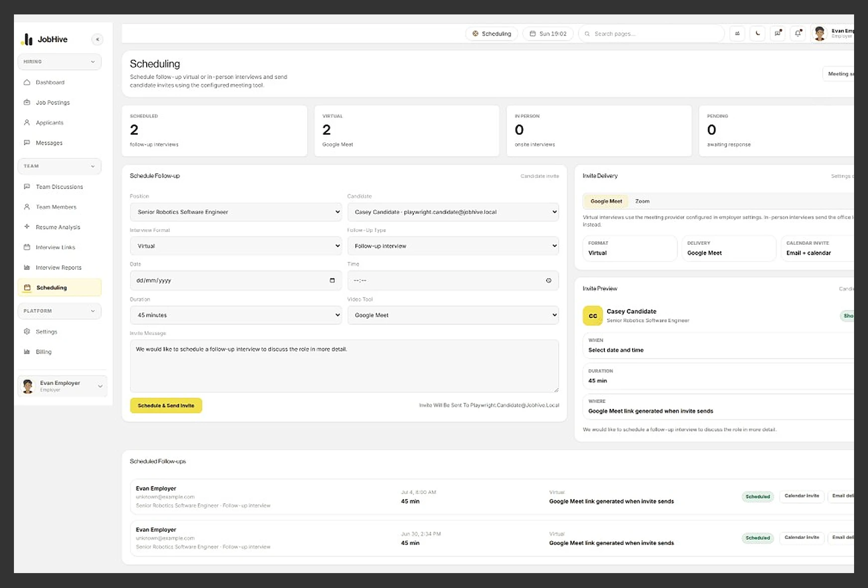
Task: Click the Interview Links calendar icon
Action: (27, 247)
